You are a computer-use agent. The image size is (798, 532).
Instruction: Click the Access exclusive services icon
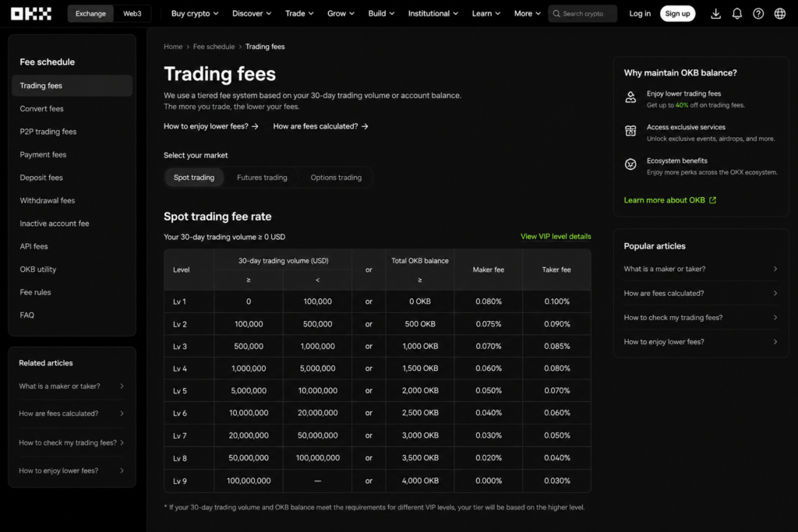[630, 131]
